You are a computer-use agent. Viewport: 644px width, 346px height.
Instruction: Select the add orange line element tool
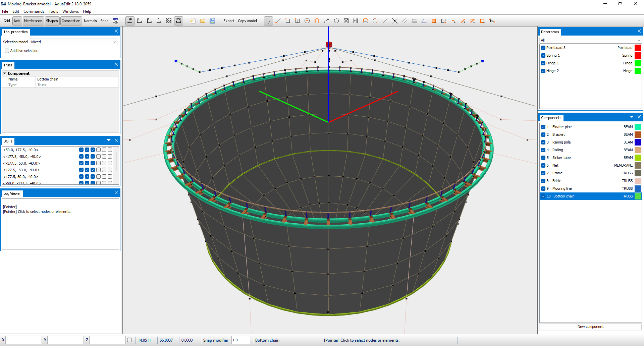click(463, 21)
